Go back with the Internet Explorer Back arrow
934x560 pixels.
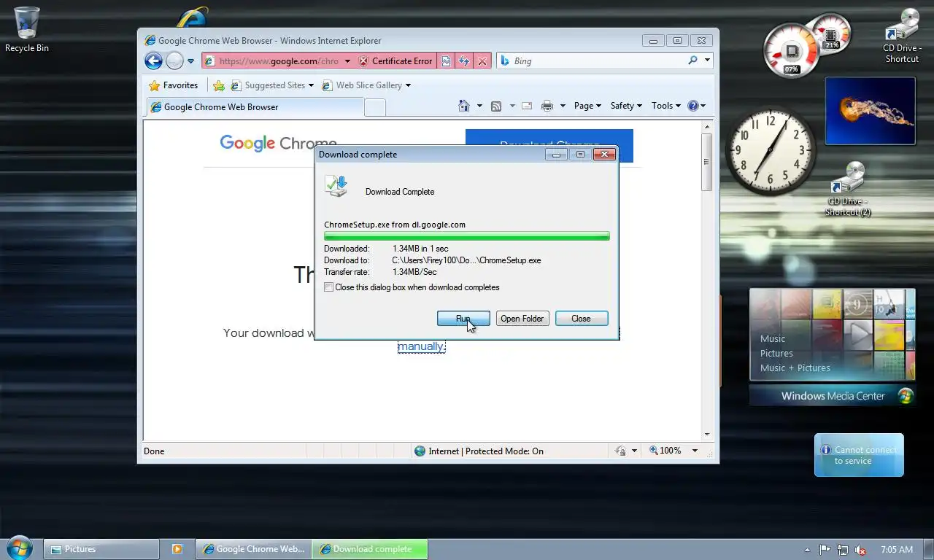pyautogui.click(x=153, y=61)
